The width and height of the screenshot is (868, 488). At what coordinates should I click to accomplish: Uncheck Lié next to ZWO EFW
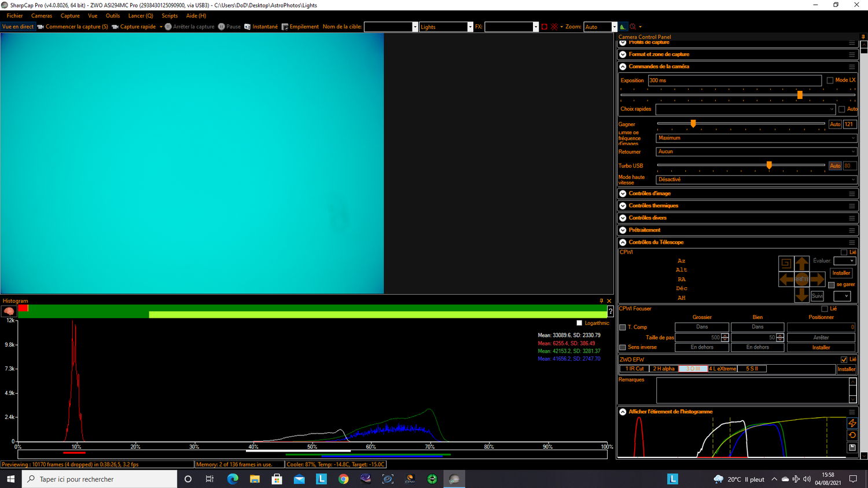(x=844, y=359)
